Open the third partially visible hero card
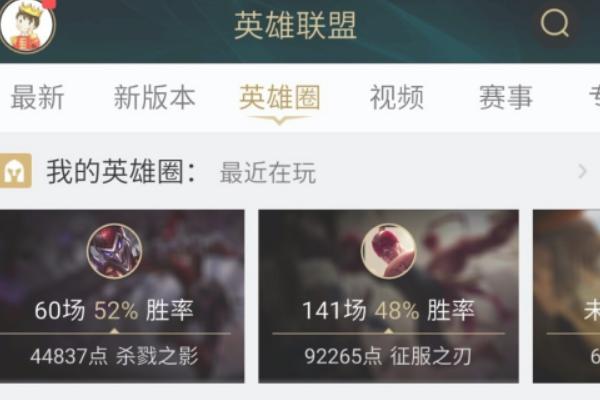Viewport: 600px width, 400px height. 566,296
